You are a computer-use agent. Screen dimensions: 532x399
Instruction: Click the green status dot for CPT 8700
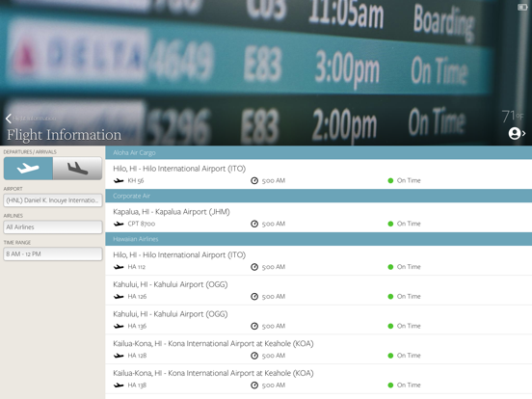pos(390,224)
